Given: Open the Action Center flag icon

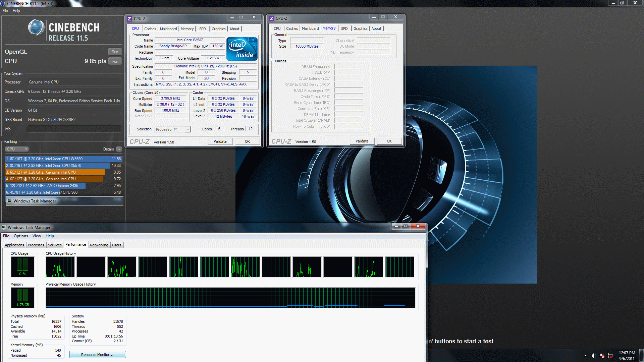Looking at the screenshot, I should click(602, 356).
